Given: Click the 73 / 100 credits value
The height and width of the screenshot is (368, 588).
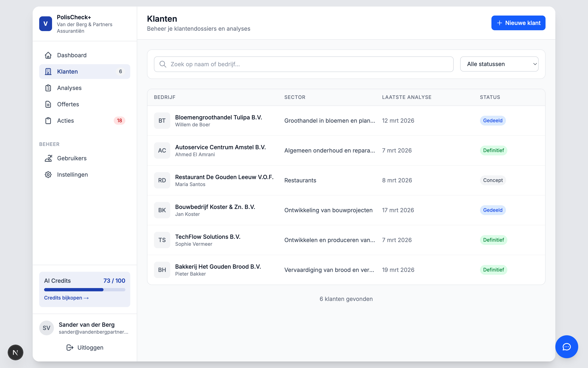Looking at the screenshot, I should [x=114, y=281].
